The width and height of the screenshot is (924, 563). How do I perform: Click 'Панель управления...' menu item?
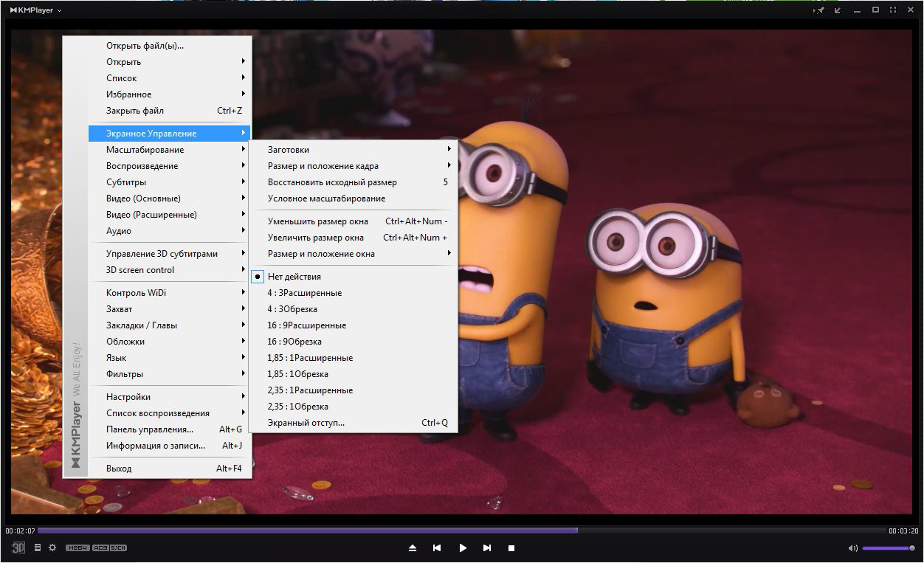click(169, 429)
